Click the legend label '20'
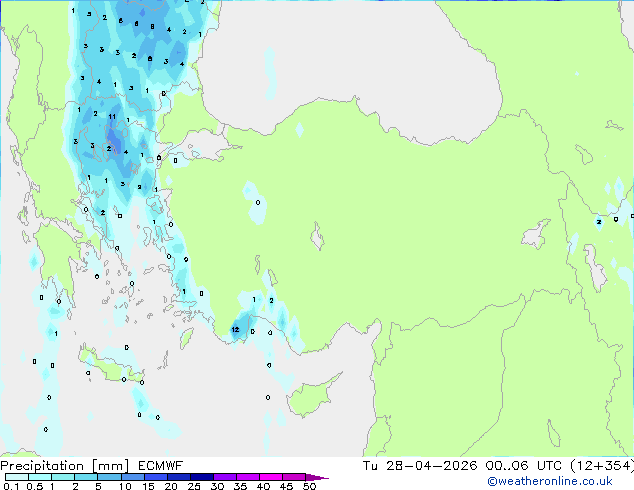 [x=171, y=486]
